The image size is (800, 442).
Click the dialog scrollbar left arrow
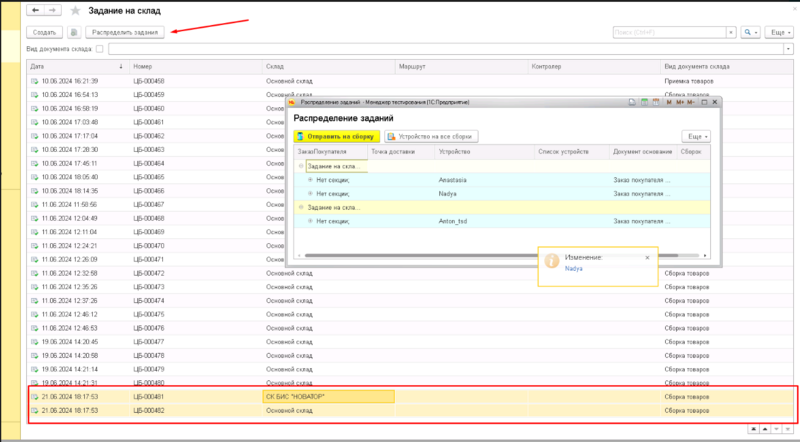[299, 256]
